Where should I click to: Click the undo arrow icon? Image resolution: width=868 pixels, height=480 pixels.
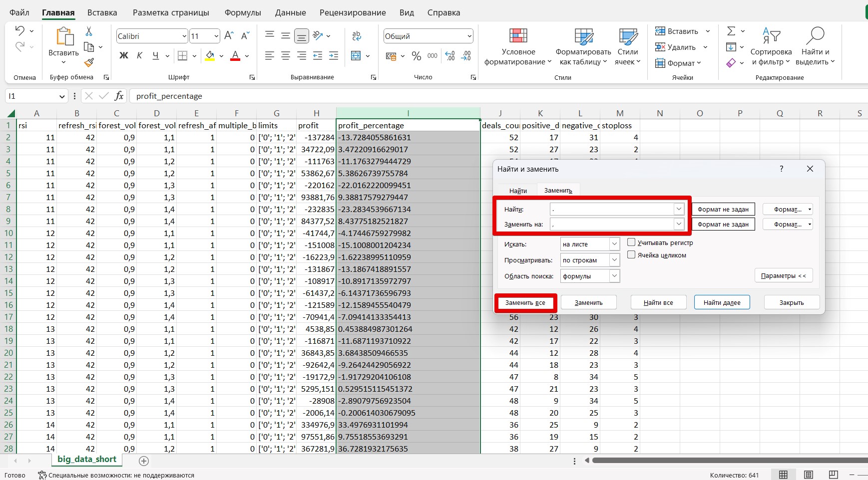19,30
